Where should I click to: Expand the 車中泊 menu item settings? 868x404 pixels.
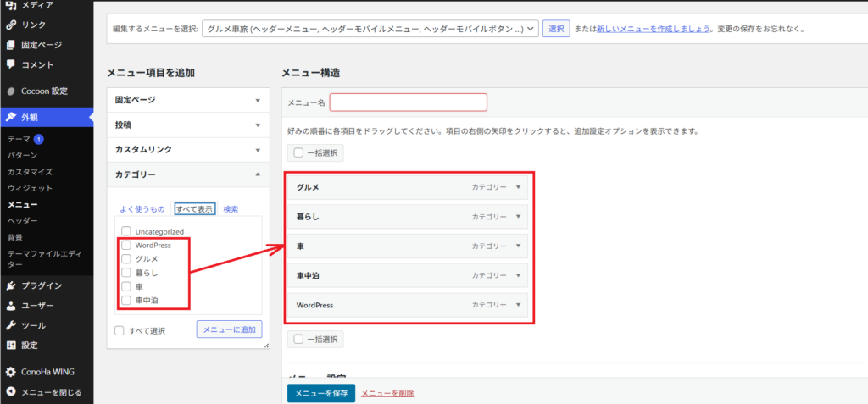(x=518, y=275)
